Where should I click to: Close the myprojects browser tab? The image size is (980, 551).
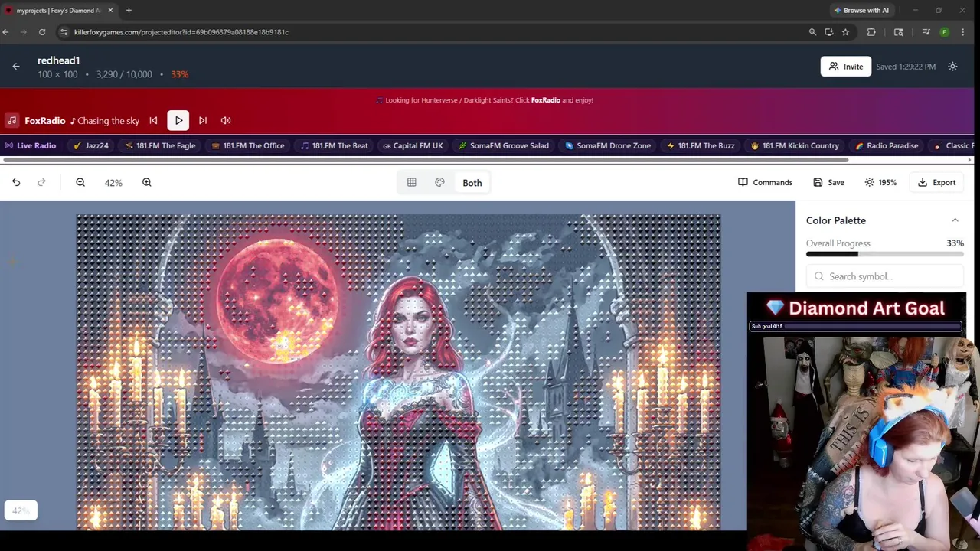click(110, 11)
